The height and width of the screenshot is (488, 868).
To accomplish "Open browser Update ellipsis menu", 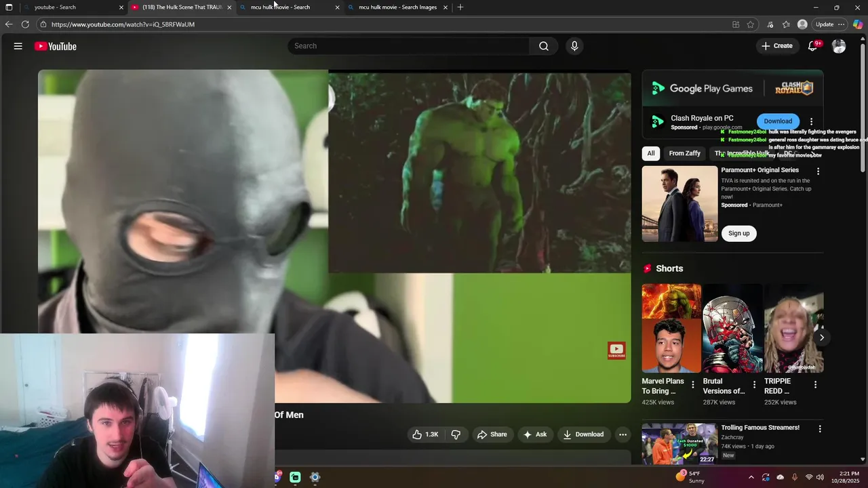I will [842, 24].
